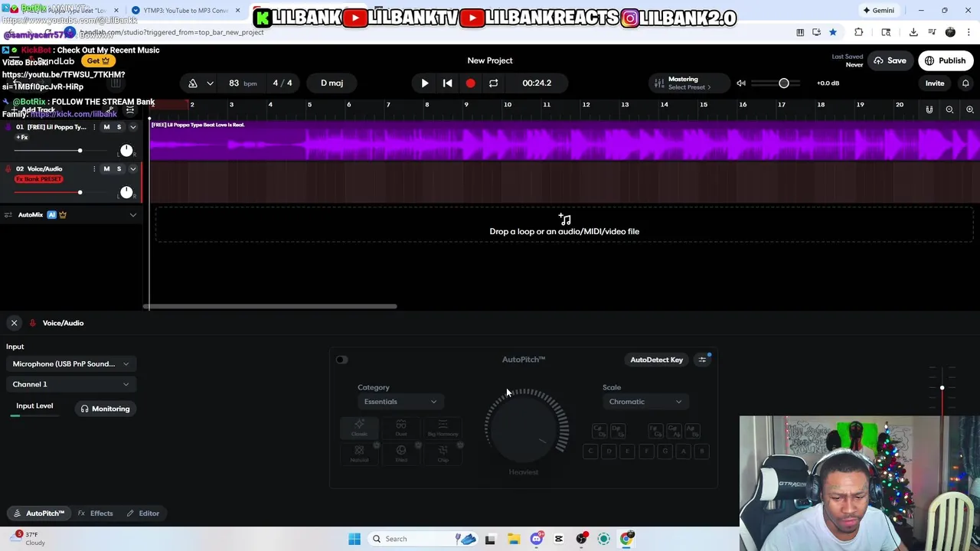This screenshot has width=980, height=551.
Task: Zoom in the timeline
Action: click(x=970, y=109)
